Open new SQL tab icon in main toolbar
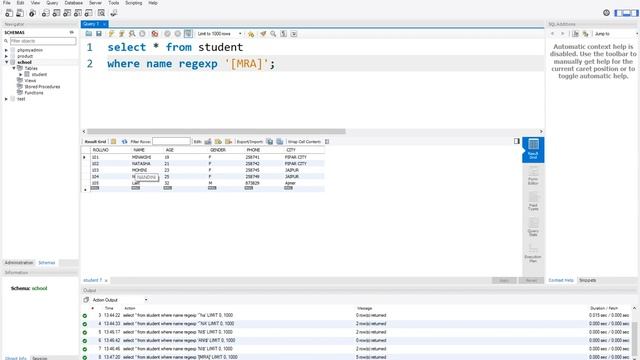640x360 pixels. pos(9,13)
